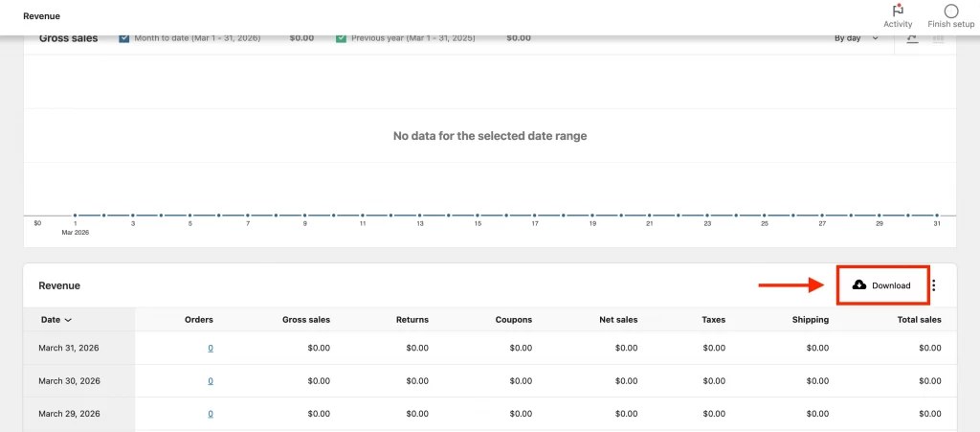Toggle the Month to date checkbox
The width and height of the screenshot is (980, 432).
(124, 38)
